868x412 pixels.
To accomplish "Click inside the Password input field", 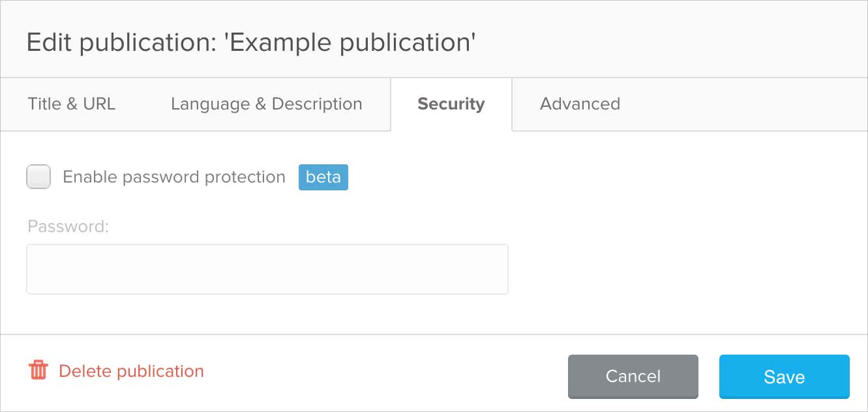I will coord(267,269).
